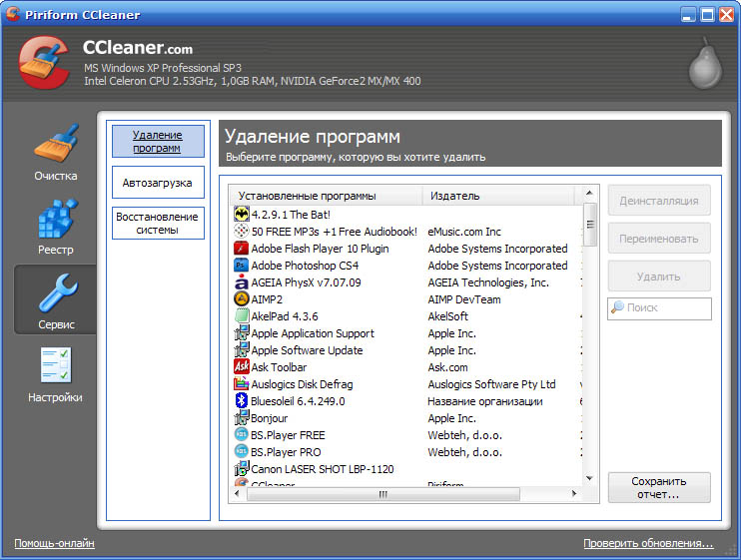Click the Ask Toolbar icon
The height and width of the screenshot is (560, 741).
click(x=241, y=367)
